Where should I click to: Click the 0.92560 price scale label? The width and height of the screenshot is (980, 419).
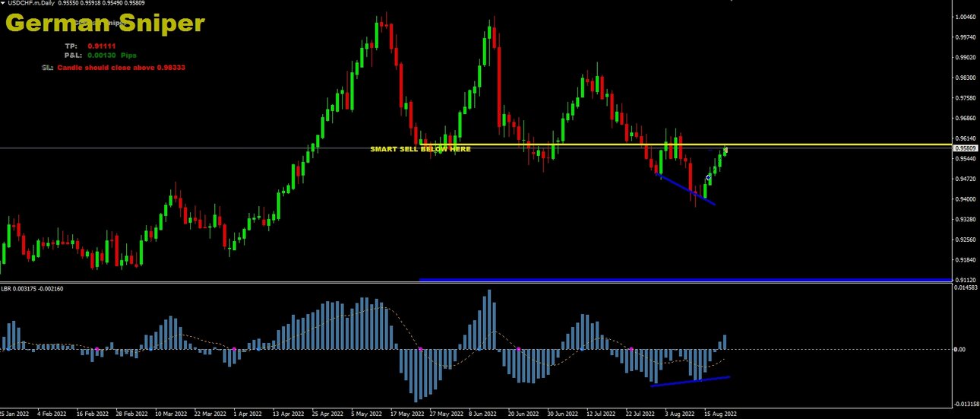click(x=966, y=240)
